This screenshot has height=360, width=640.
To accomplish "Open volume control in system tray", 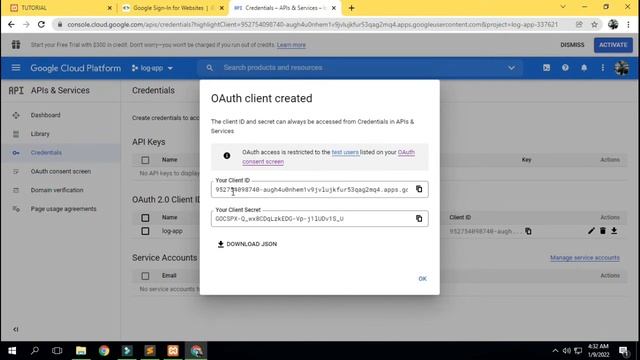I will [x=567, y=351].
